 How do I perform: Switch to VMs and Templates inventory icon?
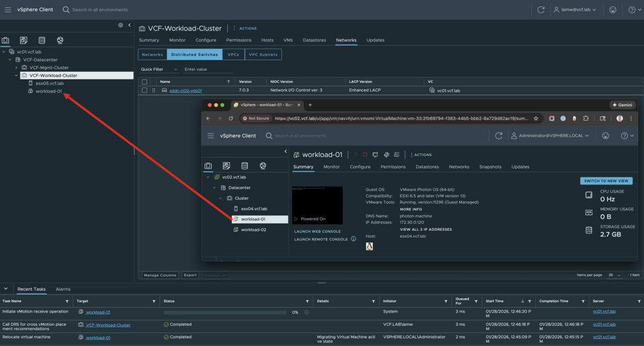(x=24, y=40)
